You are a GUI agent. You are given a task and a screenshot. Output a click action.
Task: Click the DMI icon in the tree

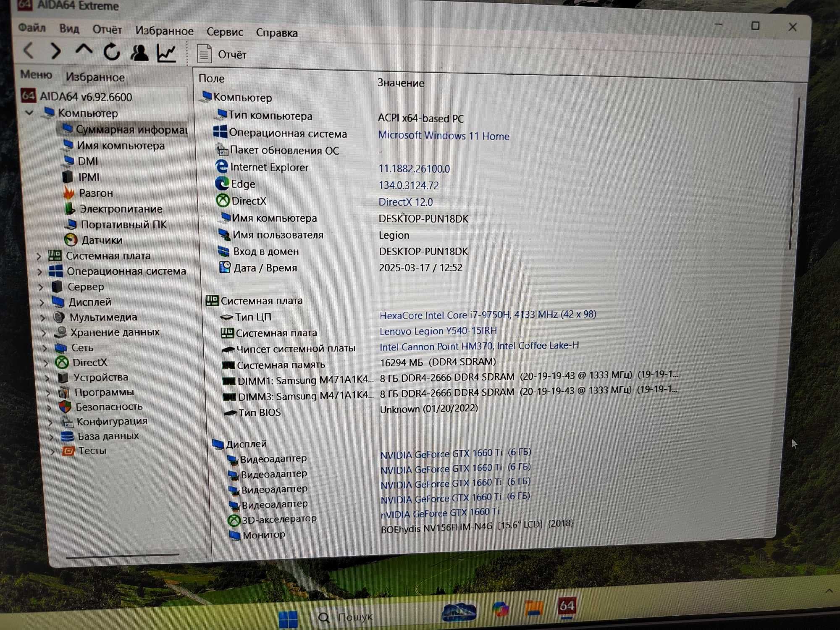(x=68, y=161)
